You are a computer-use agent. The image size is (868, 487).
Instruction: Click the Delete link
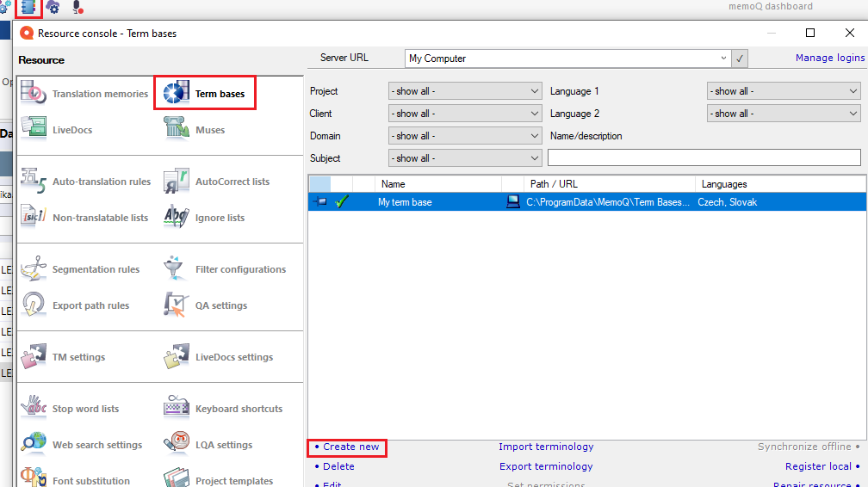[338, 466]
